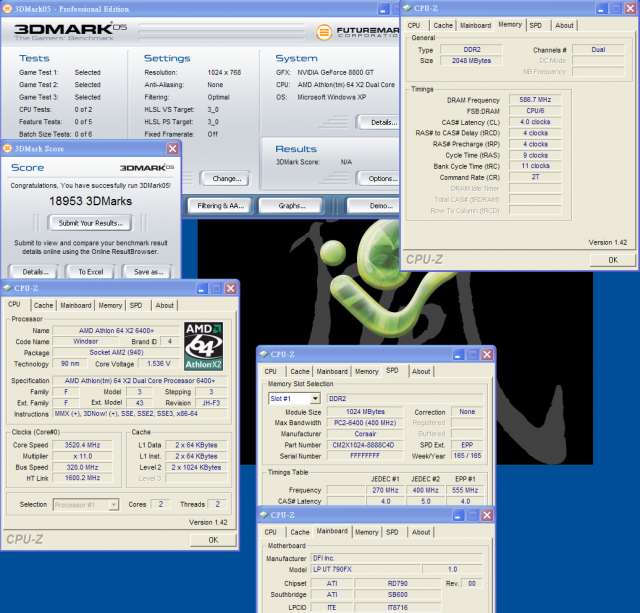Open the Processor #1 selection dropdown
This screenshot has height=613, width=640.
coord(113,505)
